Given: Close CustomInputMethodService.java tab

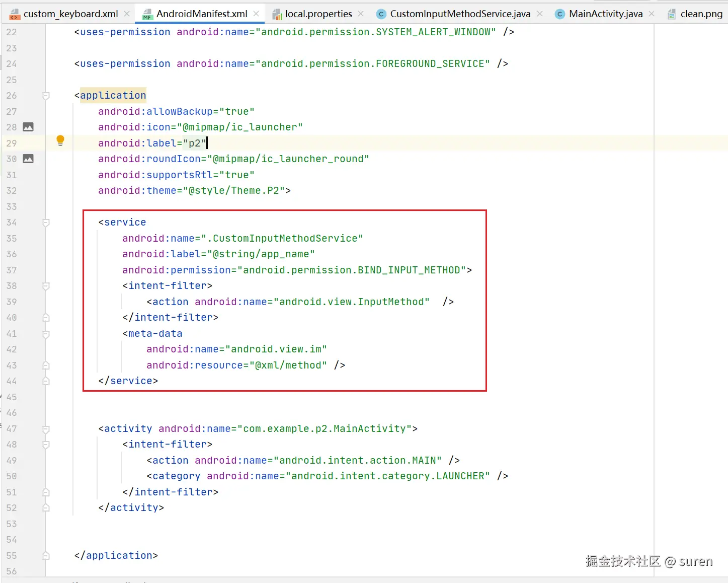Looking at the screenshot, I should pos(540,14).
